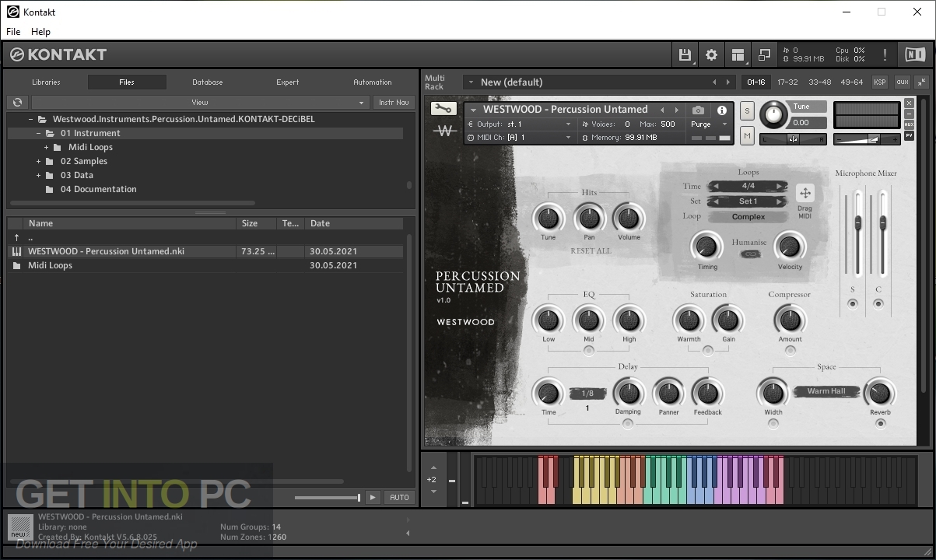This screenshot has width=936, height=560.
Task: Open Kontakt options gear
Action: click(x=711, y=54)
